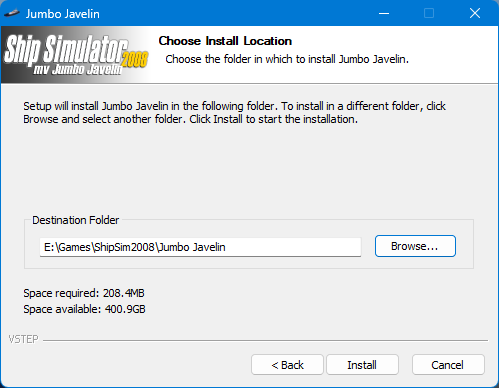This screenshot has height=388, width=499.
Task: Click the Destination Folder group label
Action: coord(76,220)
